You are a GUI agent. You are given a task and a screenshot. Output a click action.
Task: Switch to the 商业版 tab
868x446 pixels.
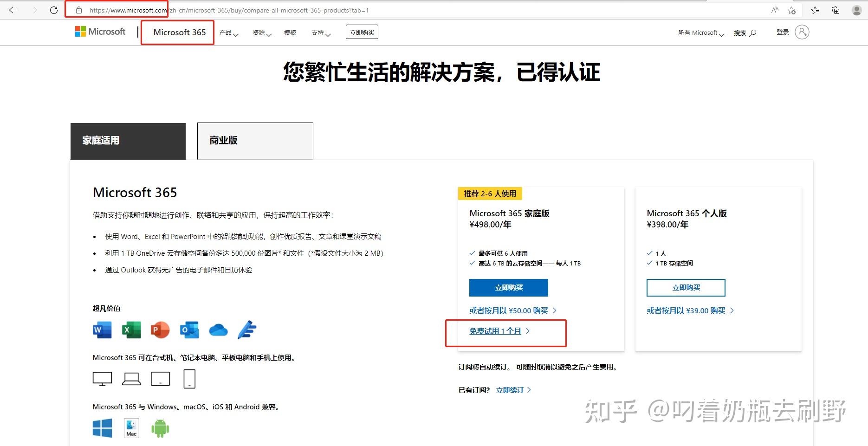255,141
